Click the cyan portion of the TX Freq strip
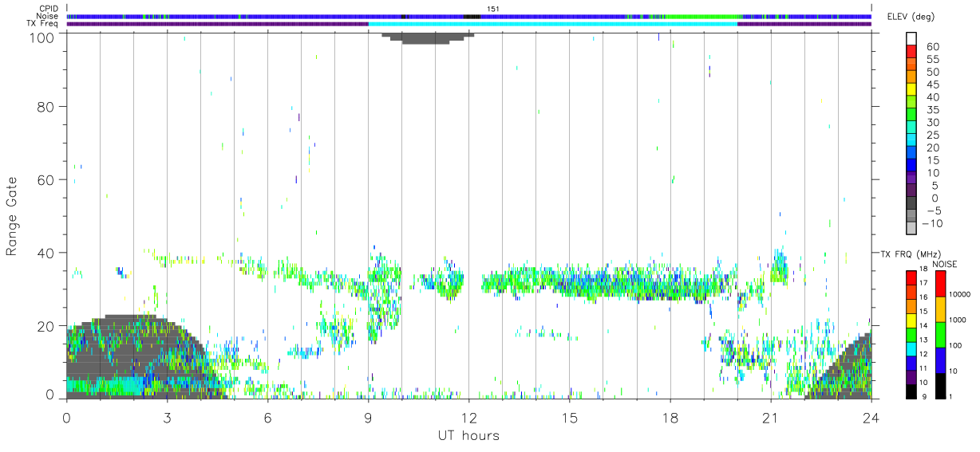This screenshot has height=452, width=980. (552, 24)
